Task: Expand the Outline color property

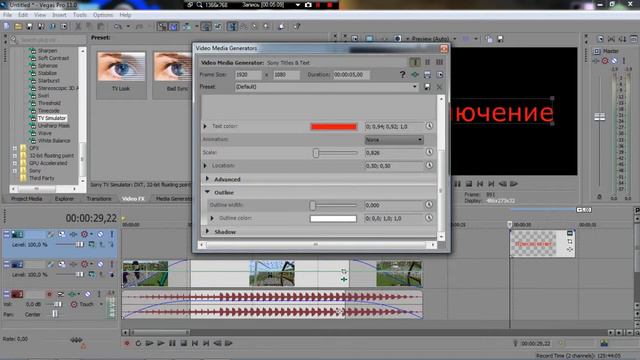Action: 212,218
